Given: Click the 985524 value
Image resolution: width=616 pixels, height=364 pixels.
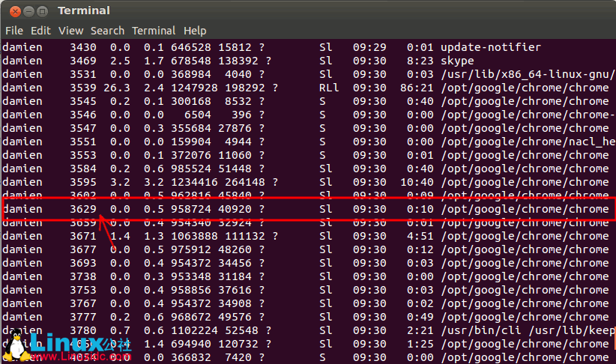Looking at the screenshot, I should click(191, 169).
